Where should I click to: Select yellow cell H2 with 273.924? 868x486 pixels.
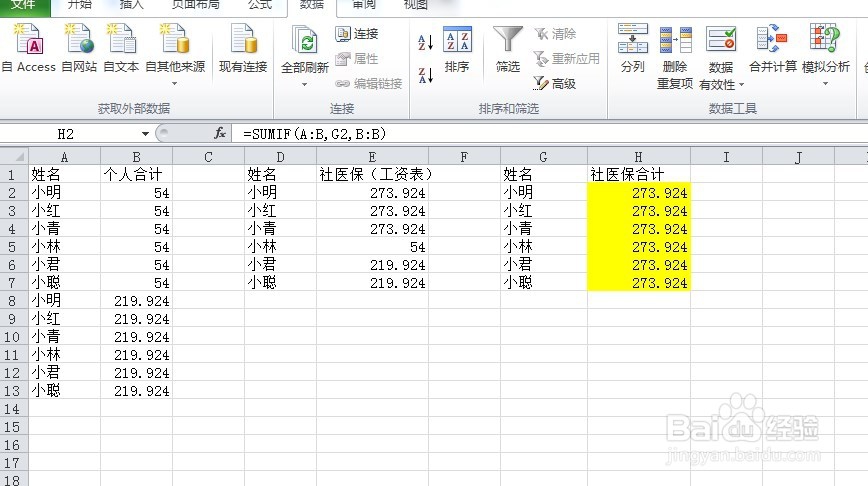point(639,193)
